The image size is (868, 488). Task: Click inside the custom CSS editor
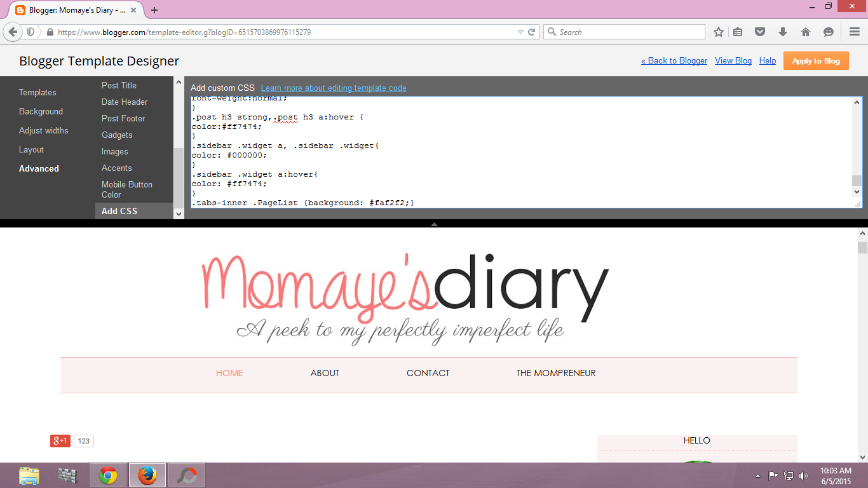pos(445,152)
